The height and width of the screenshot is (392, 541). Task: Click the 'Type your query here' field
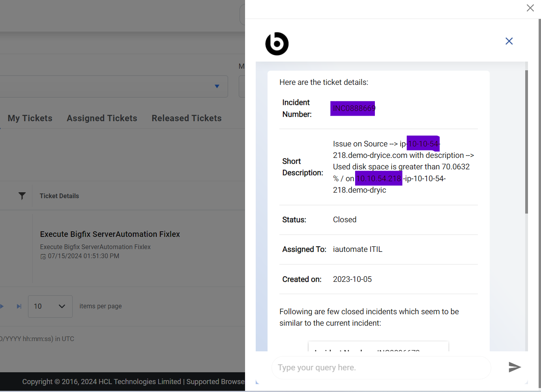(x=381, y=368)
